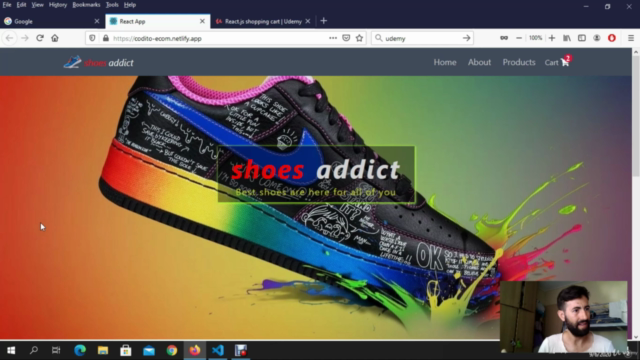The image size is (640, 360).
Task: Open the History menu
Action: (x=58, y=5)
